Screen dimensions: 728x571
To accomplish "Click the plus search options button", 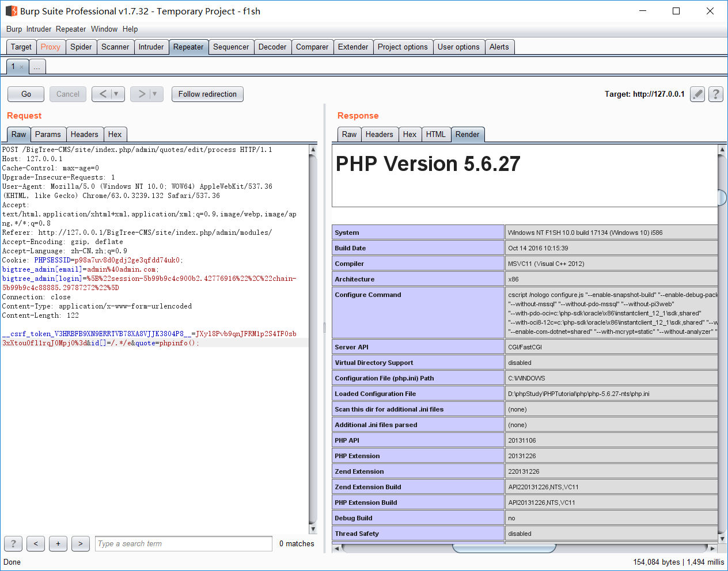I will [x=58, y=543].
